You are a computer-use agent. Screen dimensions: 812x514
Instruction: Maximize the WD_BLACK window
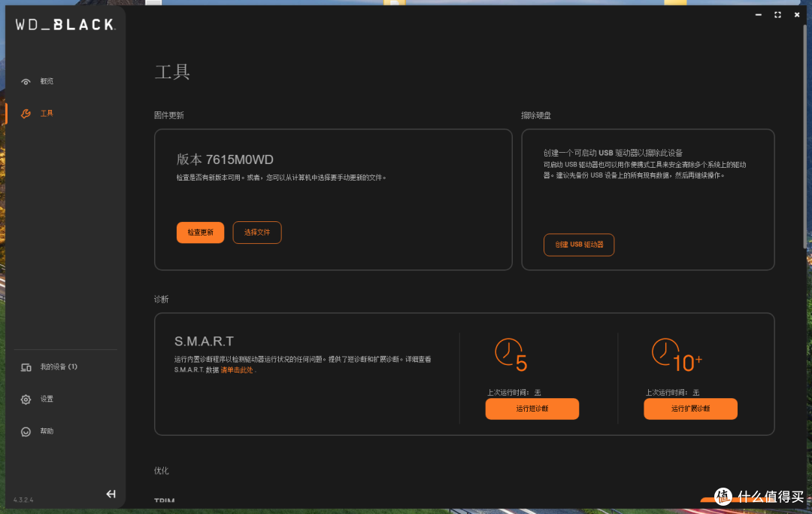777,15
